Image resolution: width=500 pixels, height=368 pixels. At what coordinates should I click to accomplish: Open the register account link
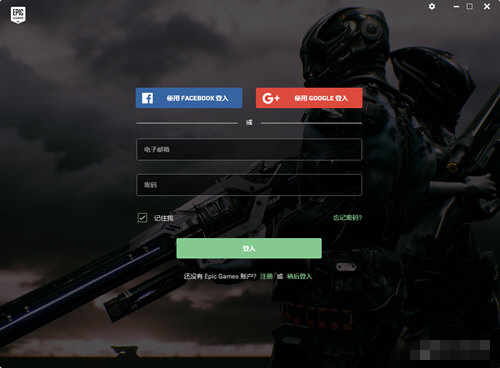click(x=266, y=276)
